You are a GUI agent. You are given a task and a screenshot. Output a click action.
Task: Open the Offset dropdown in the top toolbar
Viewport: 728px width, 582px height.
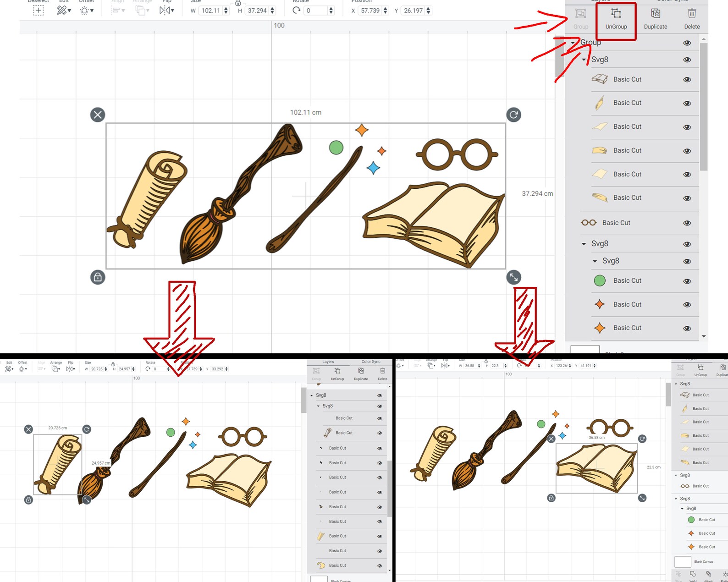86,10
